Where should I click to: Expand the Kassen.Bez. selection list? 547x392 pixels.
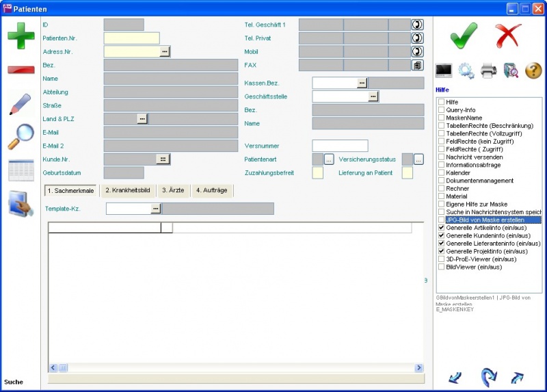click(362, 83)
